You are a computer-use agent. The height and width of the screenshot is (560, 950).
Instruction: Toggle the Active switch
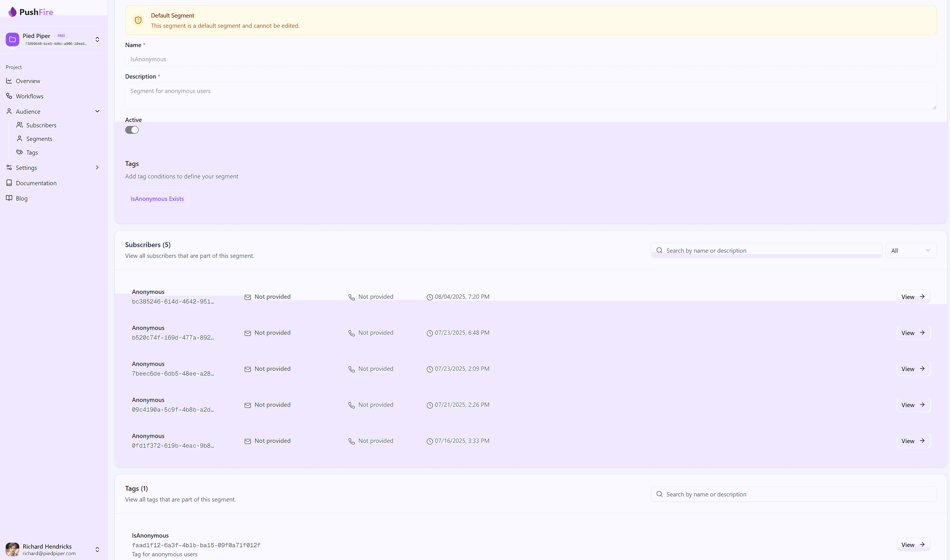point(132,130)
